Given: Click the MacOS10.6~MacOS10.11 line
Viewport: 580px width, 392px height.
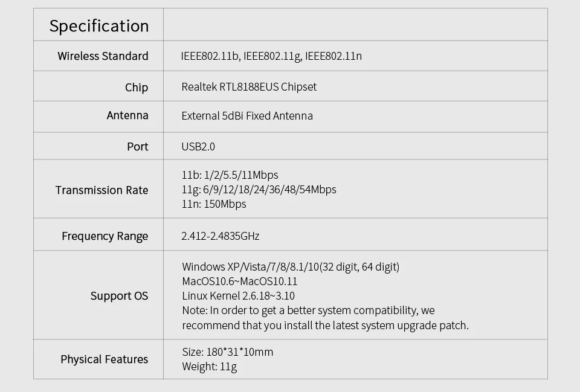Looking at the screenshot, I should pyautogui.click(x=240, y=281).
